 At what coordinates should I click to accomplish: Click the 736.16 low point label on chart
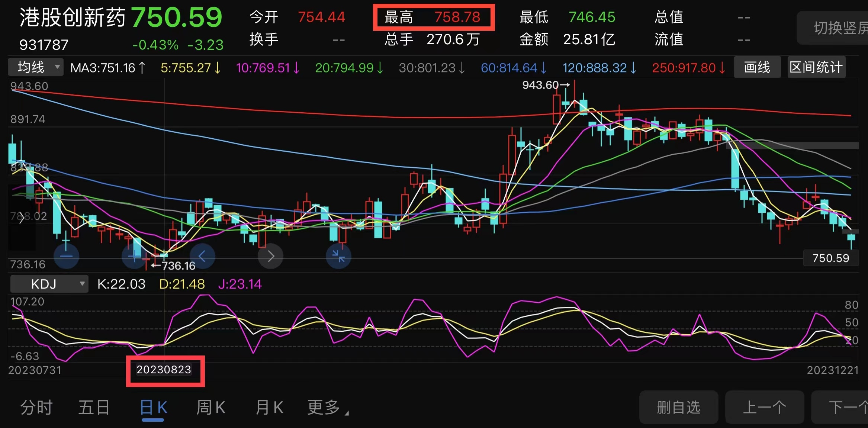173,266
